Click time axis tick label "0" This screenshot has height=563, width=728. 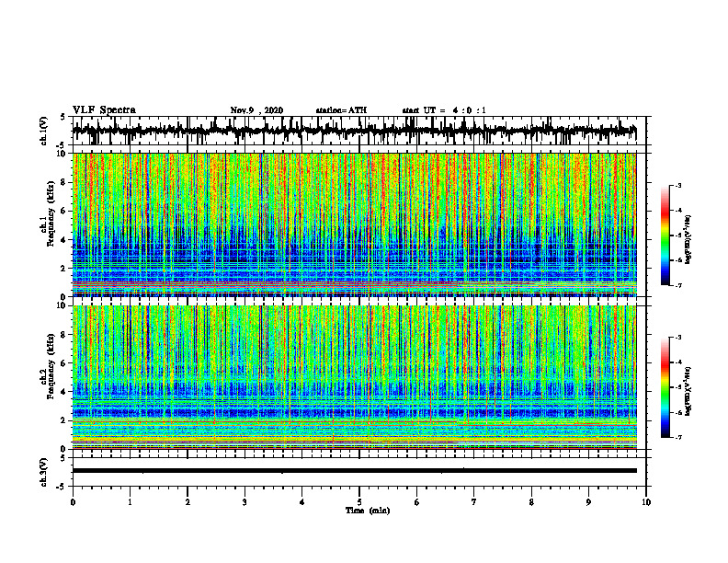pos(73,502)
